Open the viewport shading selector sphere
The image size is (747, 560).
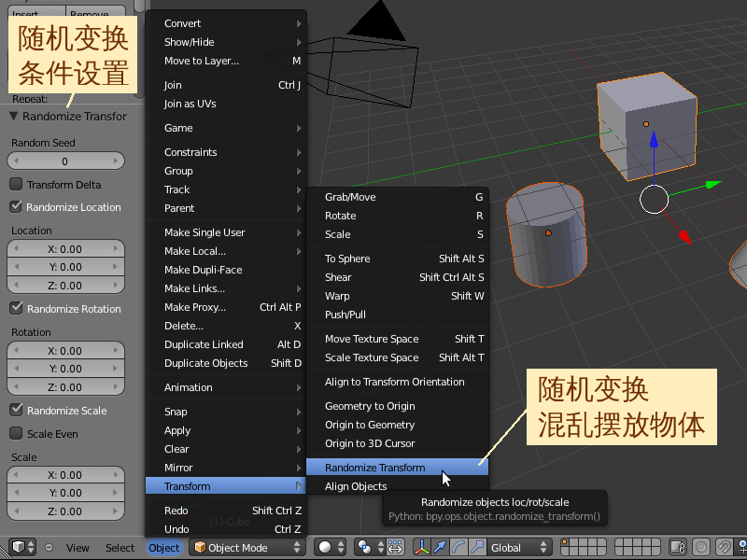pos(331,547)
